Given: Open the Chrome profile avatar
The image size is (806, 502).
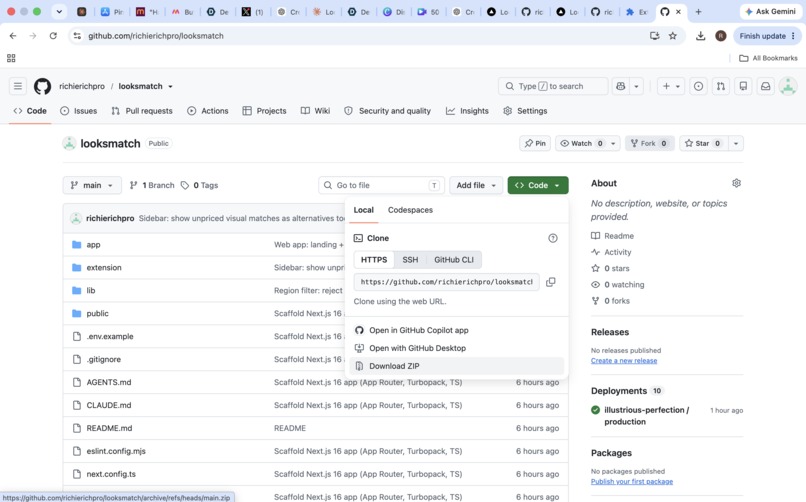Looking at the screenshot, I should [721, 36].
